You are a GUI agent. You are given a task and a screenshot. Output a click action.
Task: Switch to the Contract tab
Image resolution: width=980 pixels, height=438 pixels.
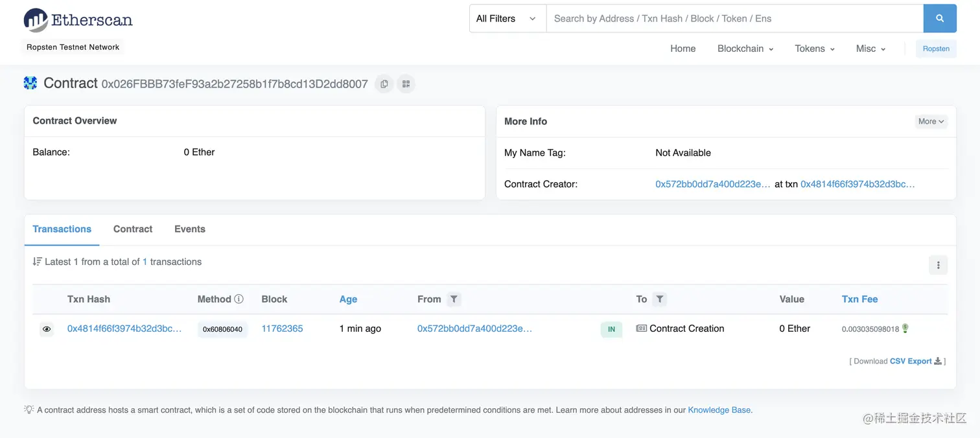coord(133,229)
